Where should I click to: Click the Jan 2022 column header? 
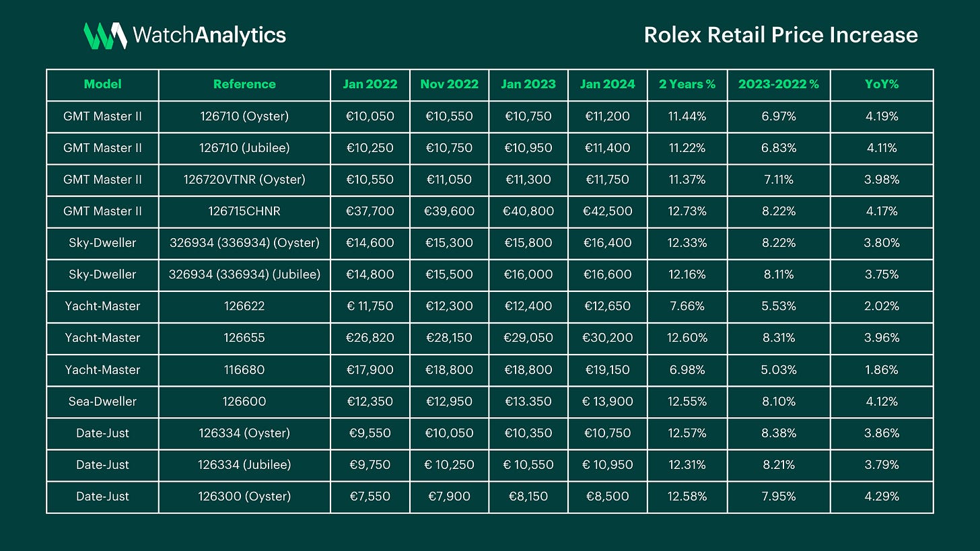(370, 84)
